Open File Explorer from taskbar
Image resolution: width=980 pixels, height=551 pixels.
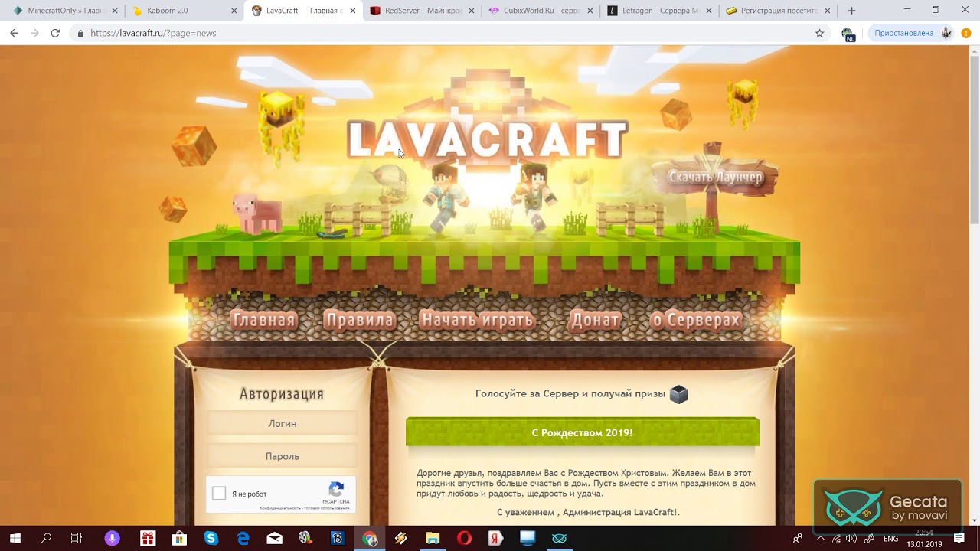coord(433,539)
